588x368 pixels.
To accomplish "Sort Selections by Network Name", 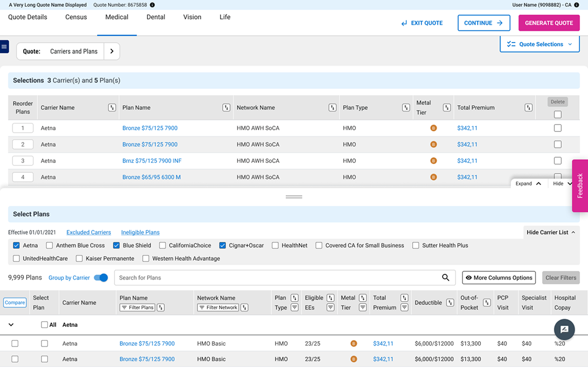I will tap(332, 107).
